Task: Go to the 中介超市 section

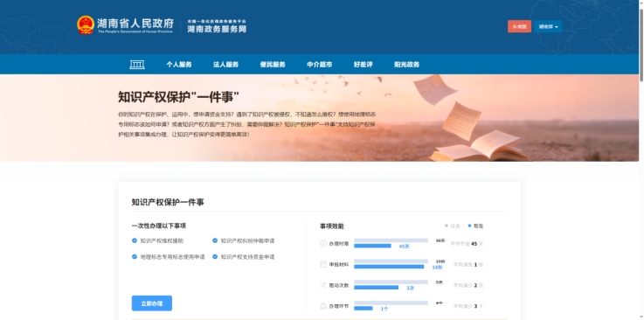Action: (320, 65)
